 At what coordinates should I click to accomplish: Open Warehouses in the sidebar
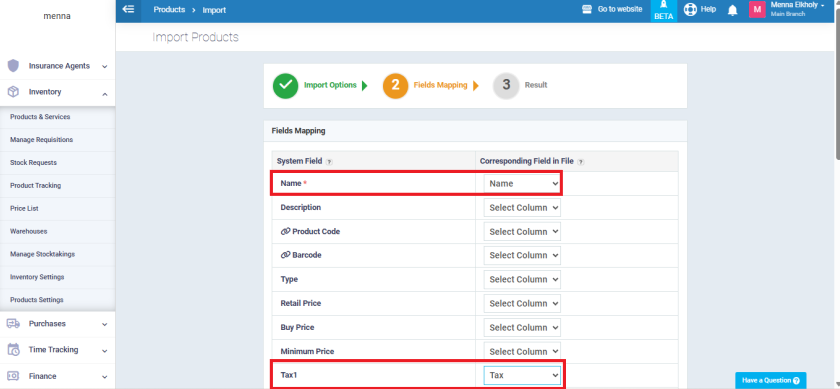click(29, 231)
